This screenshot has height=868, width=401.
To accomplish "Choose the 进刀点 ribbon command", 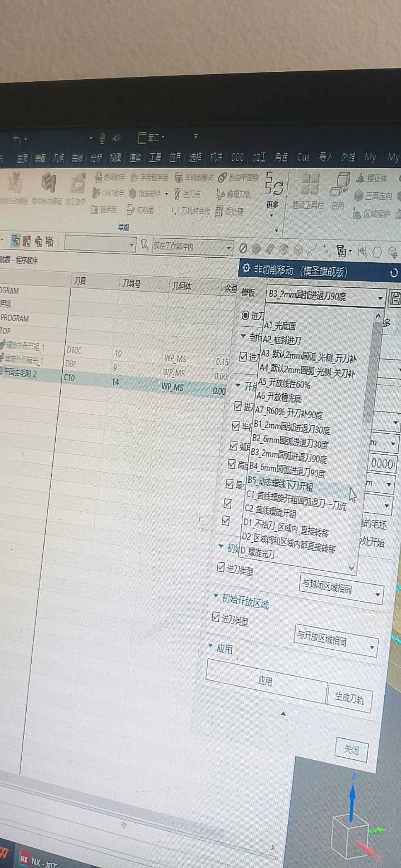I will (x=188, y=193).
